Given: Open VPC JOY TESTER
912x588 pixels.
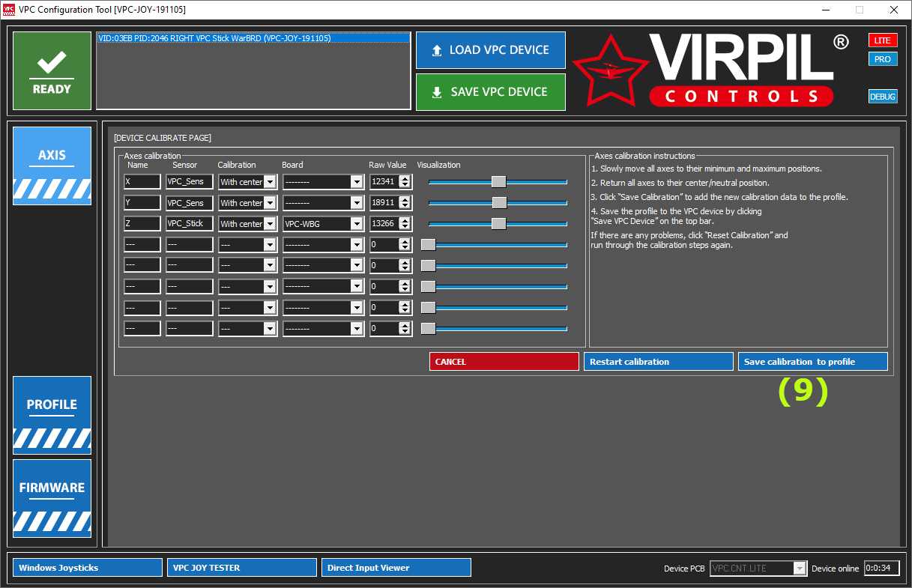Looking at the screenshot, I should (241, 568).
